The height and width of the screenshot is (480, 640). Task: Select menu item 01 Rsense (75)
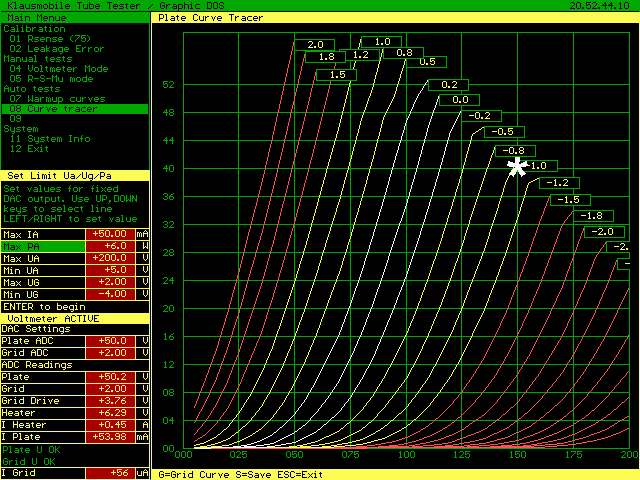click(50, 39)
